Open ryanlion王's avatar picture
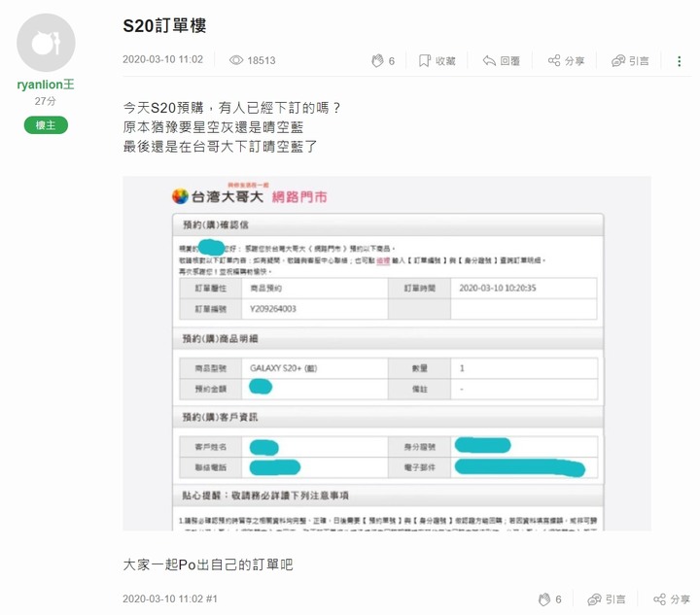The width and height of the screenshot is (700, 615). click(46, 43)
